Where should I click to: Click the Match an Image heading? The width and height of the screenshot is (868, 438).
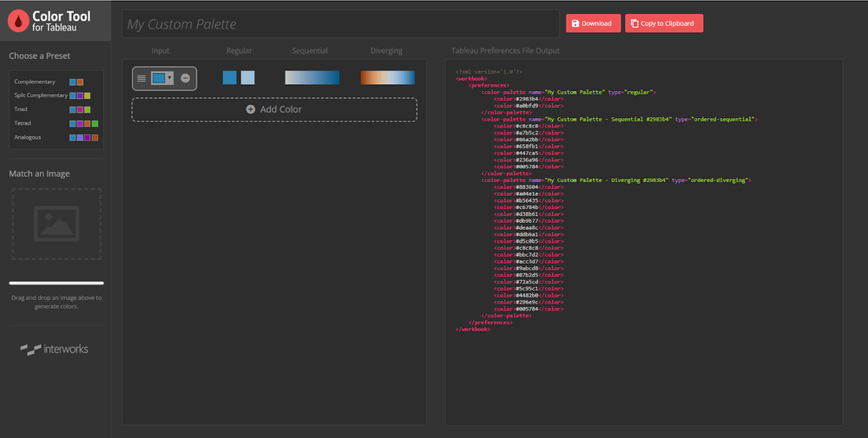[39, 173]
